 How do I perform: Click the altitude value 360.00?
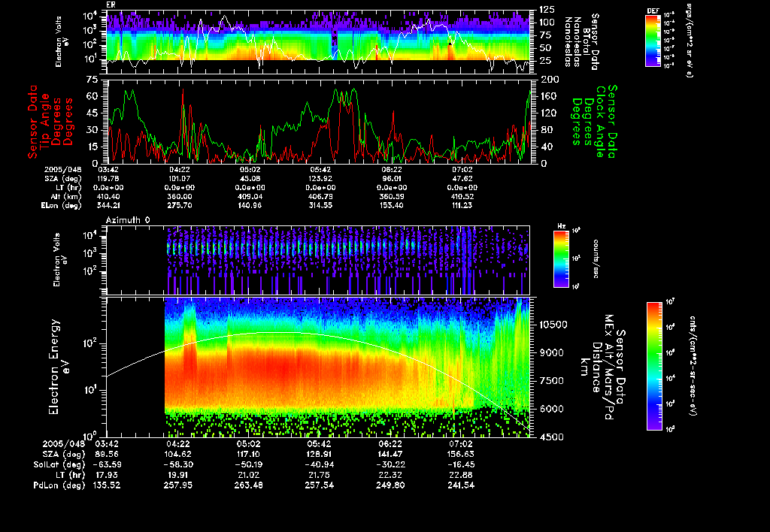(x=179, y=196)
